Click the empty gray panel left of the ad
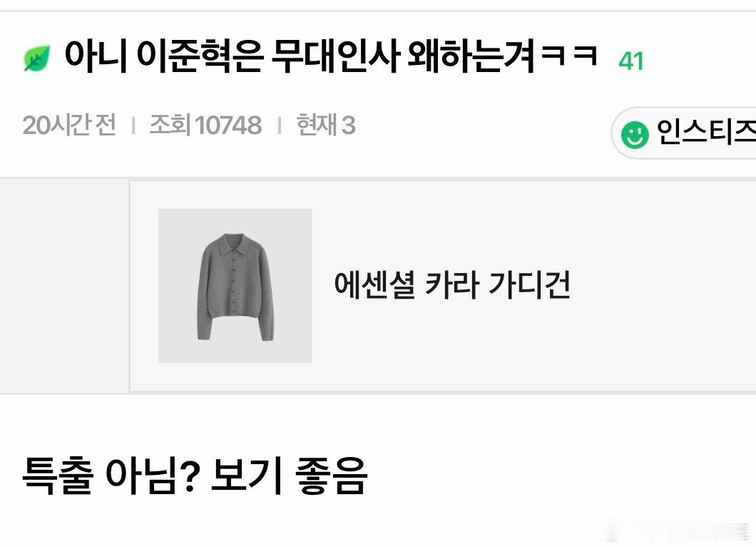Image resolution: width=756 pixels, height=549 pixels. (64, 287)
